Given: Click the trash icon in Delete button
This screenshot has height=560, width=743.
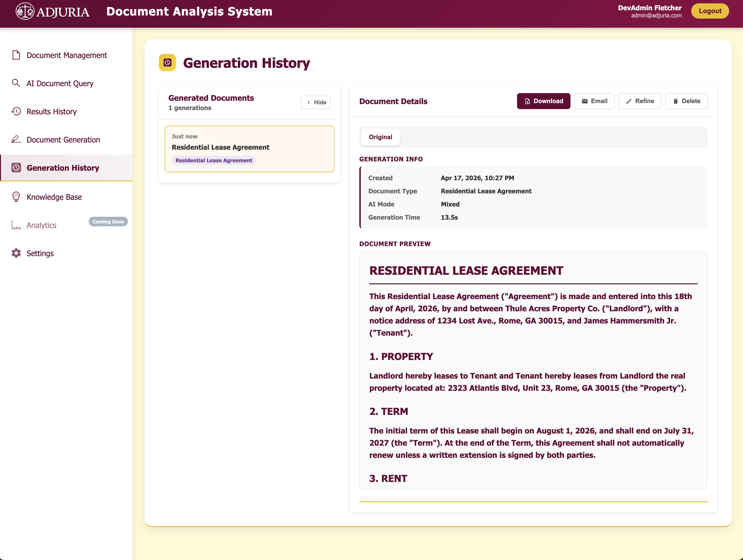Looking at the screenshot, I should (675, 101).
